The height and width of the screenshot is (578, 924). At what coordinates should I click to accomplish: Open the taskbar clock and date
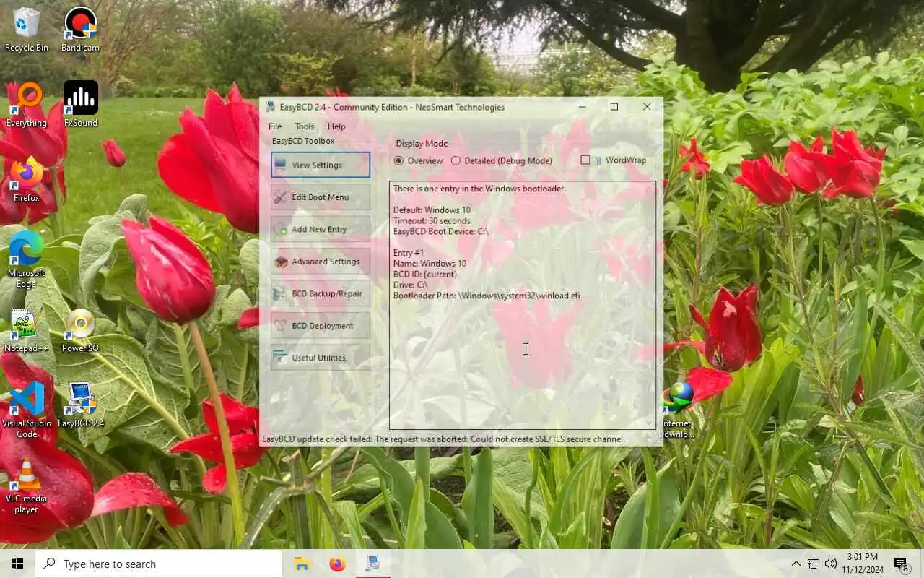862,564
